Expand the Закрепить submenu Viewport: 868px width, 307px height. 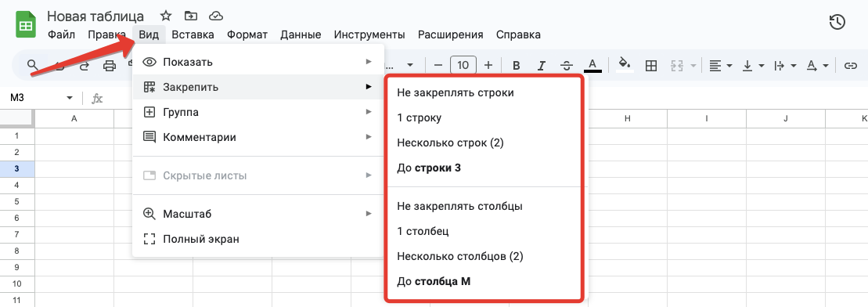(x=258, y=87)
